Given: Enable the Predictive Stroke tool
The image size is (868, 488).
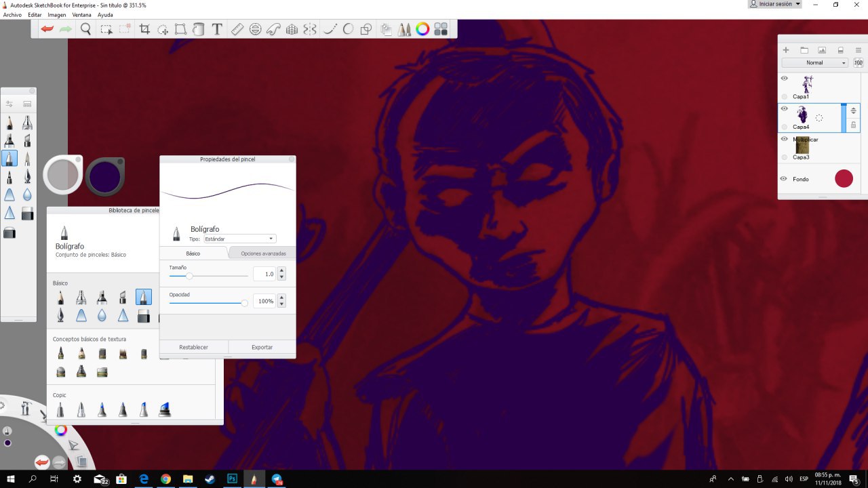Looking at the screenshot, I should [348, 29].
